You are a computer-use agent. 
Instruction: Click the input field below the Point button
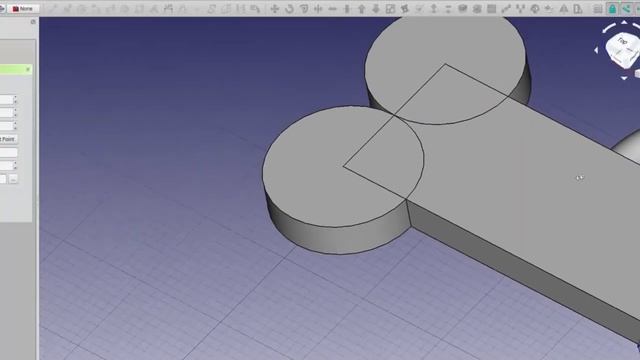tap(8, 153)
